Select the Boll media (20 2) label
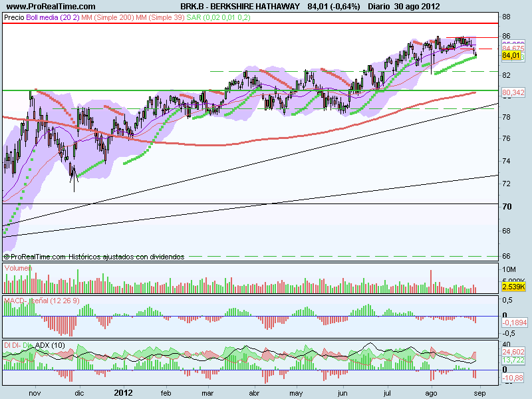 [53, 17]
